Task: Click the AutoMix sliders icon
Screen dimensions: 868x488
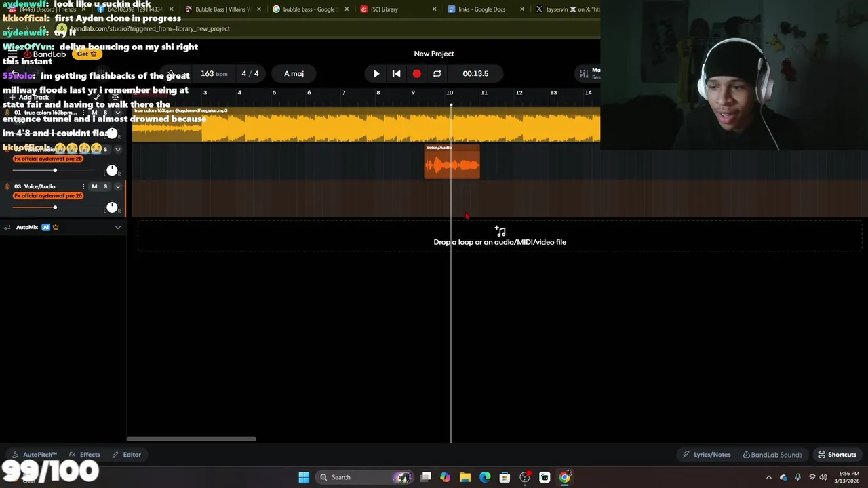Action: (7, 227)
